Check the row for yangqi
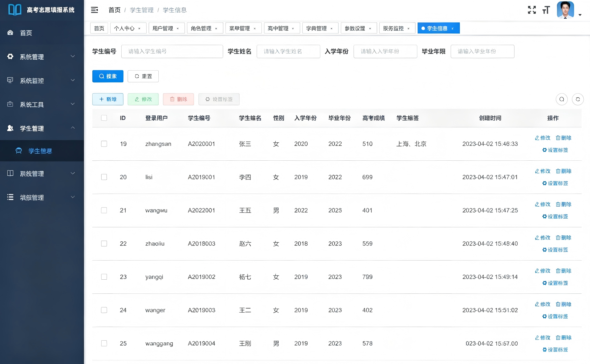The height and width of the screenshot is (364, 590). click(104, 277)
